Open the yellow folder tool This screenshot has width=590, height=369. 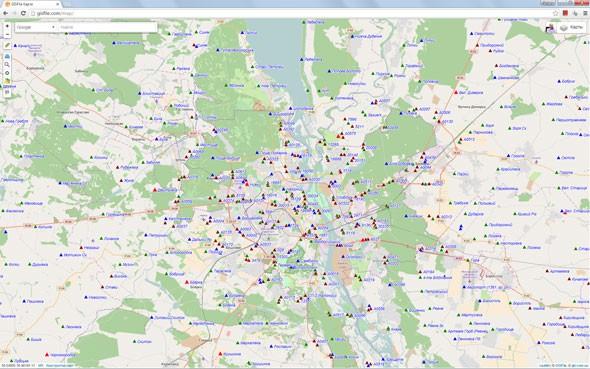pos(7,81)
